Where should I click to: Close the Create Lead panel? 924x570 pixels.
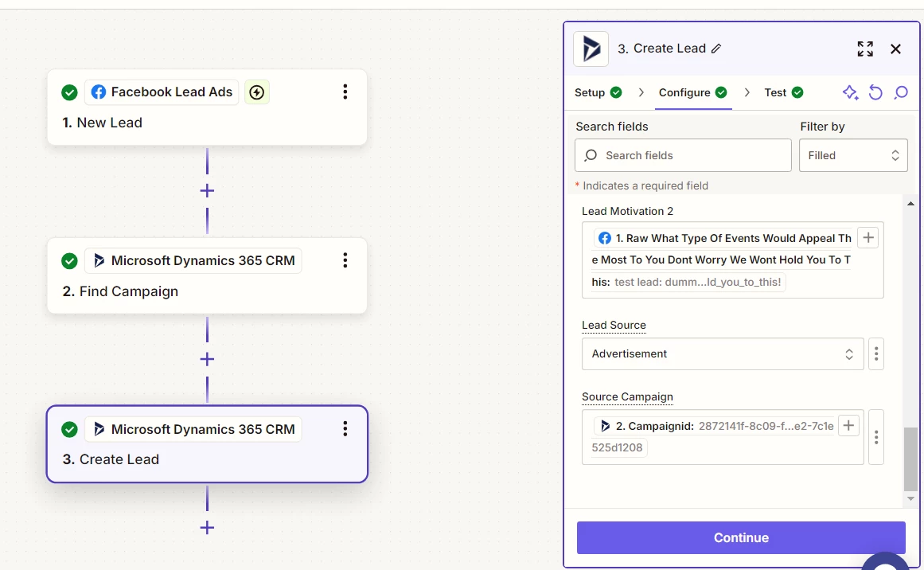[895, 49]
